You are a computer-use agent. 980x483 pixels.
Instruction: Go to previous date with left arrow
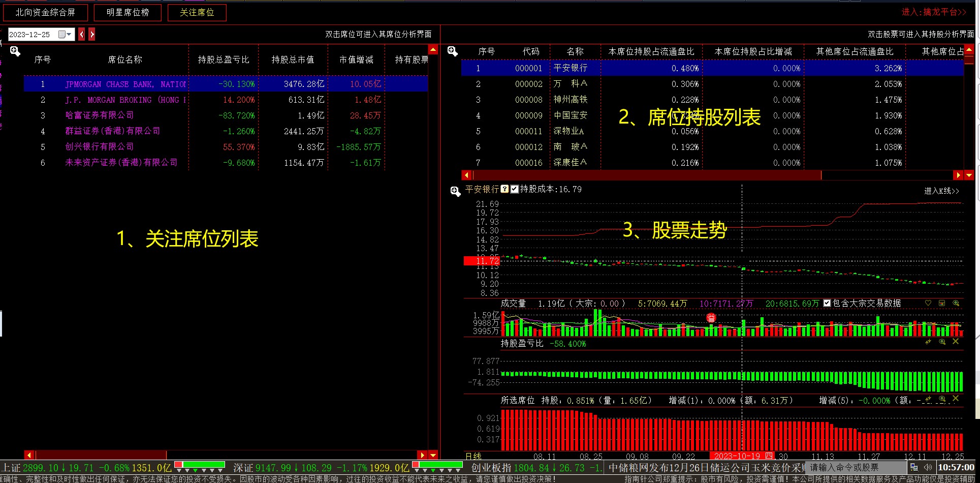click(x=82, y=35)
